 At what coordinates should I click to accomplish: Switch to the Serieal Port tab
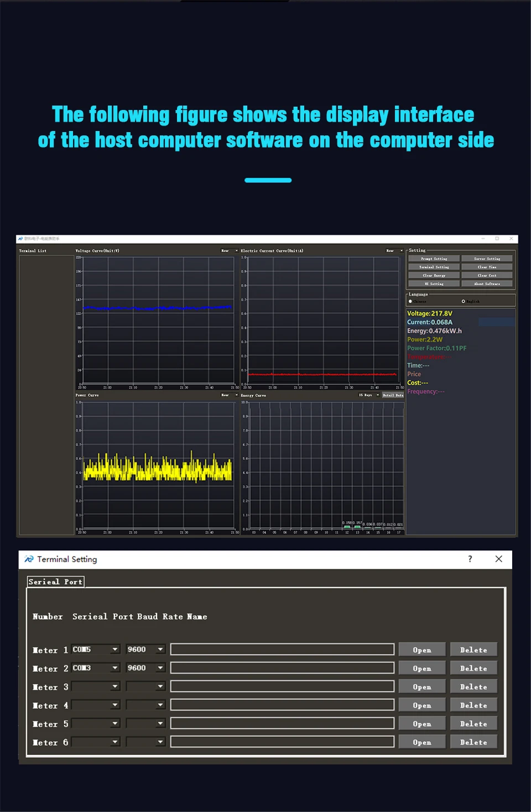[x=55, y=582]
